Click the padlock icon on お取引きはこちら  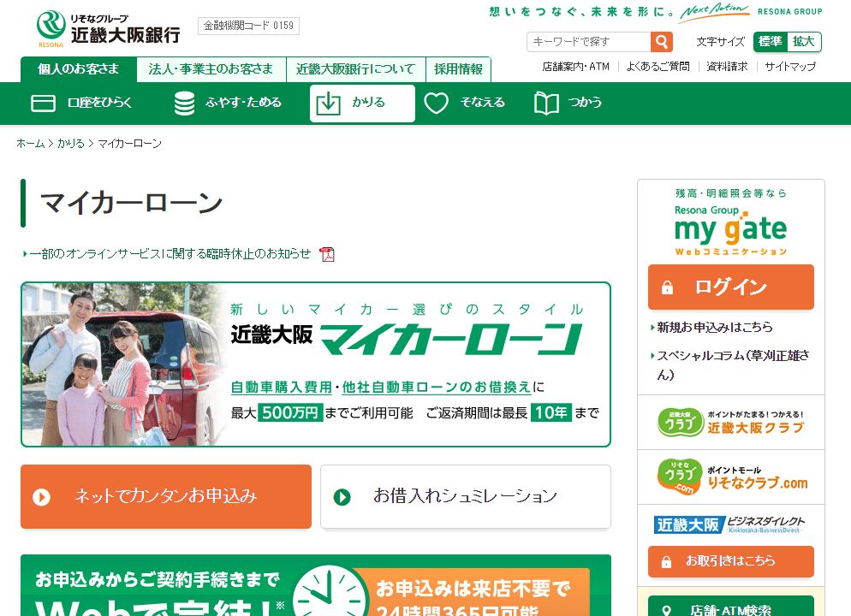click(666, 562)
